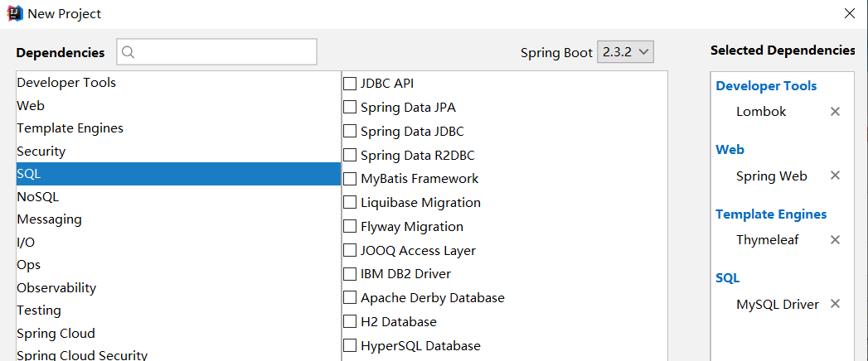Select the Messaging category
This screenshot has width=868, height=361.
point(179,219)
